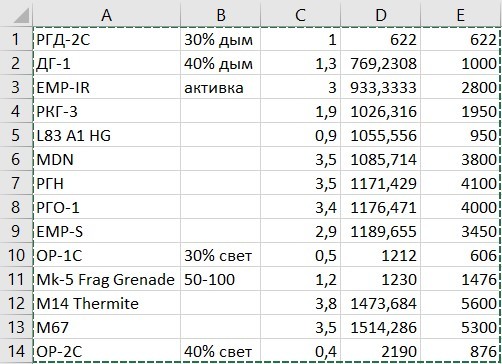The image size is (502, 364).
Task: Select row 7 header
Action: click(x=16, y=183)
